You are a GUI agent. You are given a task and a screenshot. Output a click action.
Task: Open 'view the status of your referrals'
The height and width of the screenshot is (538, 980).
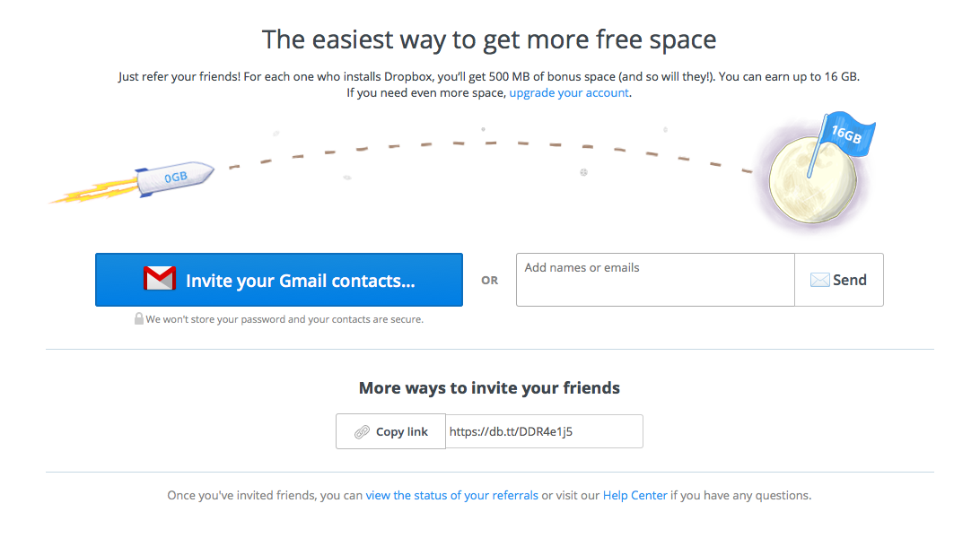[x=452, y=495]
